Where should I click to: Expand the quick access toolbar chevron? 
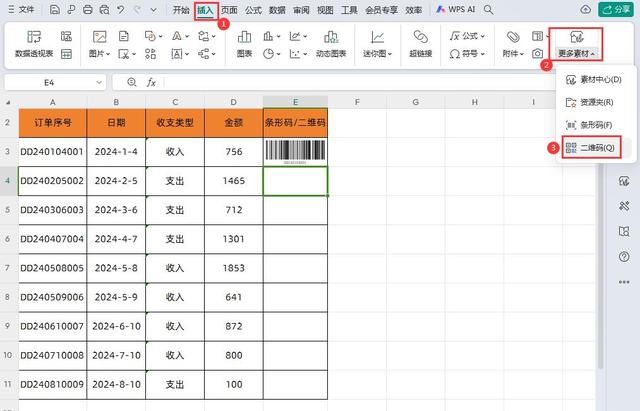tap(153, 10)
